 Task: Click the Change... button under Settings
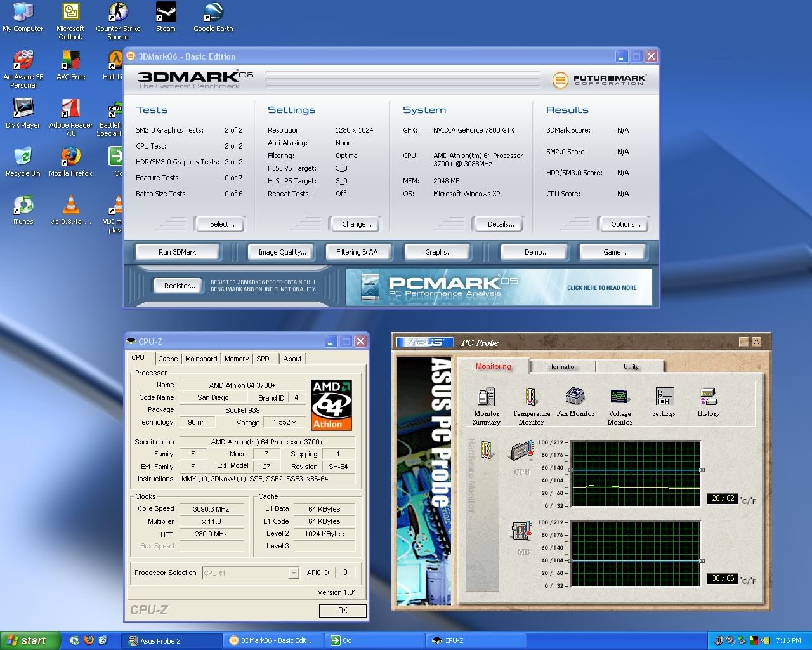click(x=357, y=224)
